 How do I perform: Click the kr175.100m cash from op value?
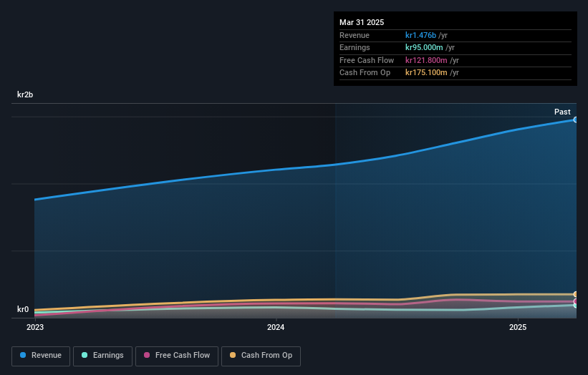click(426, 73)
